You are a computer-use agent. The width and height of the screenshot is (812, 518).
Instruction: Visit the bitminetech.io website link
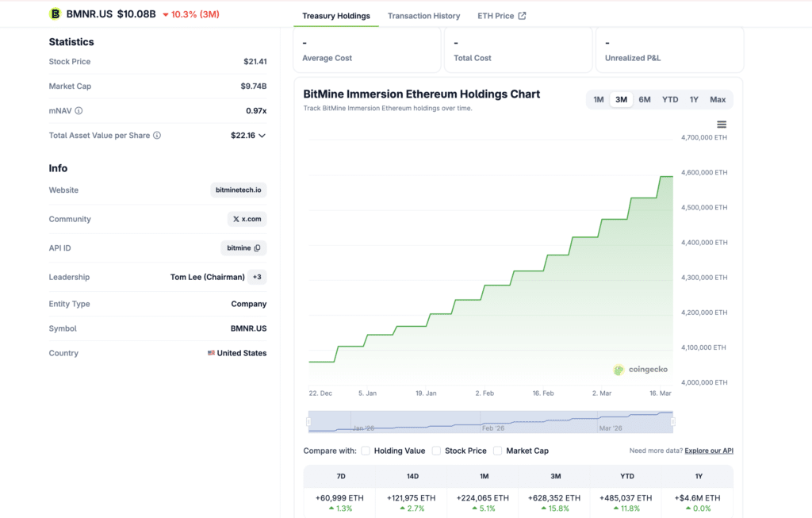click(239, 190)
